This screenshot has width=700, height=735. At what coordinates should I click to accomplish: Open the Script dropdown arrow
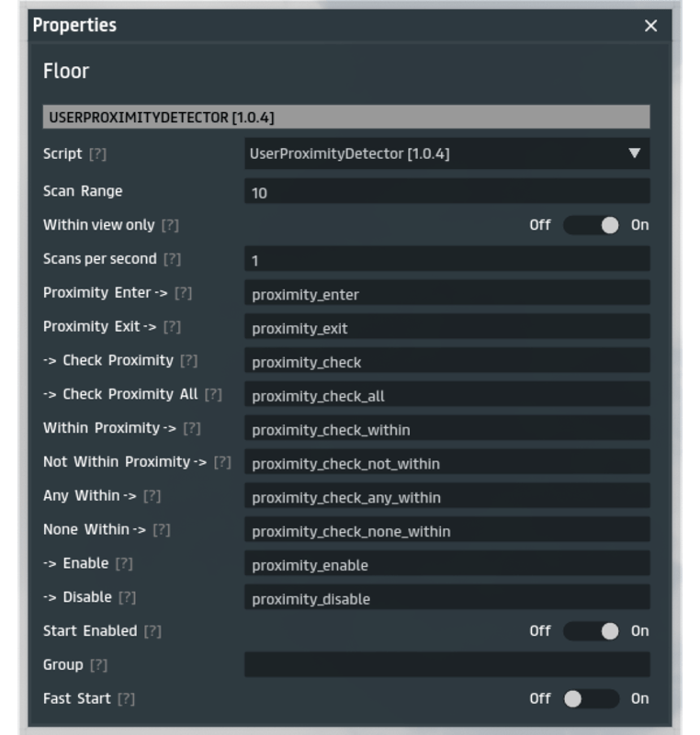click(x=634, y=153)
